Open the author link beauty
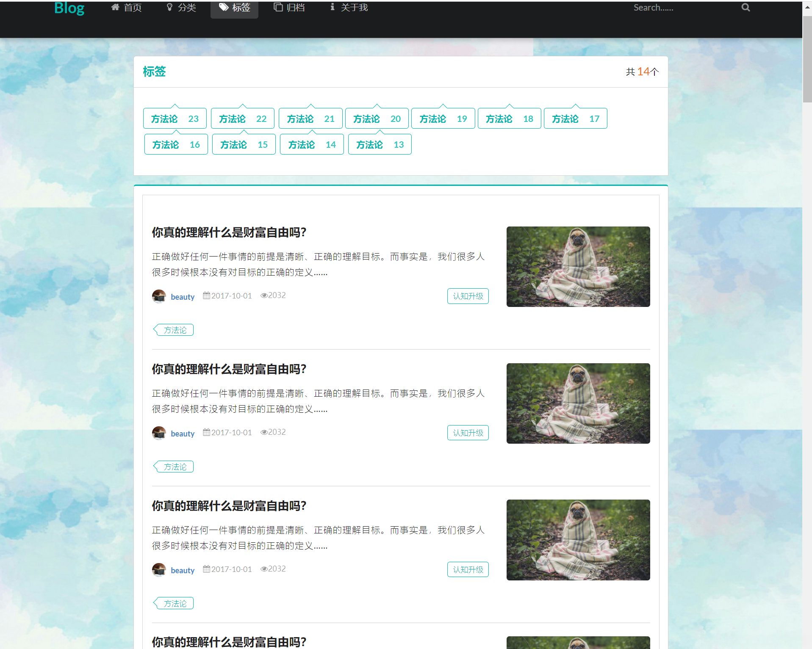Viewport: 812px width, 649px height. tap(182, 296)
